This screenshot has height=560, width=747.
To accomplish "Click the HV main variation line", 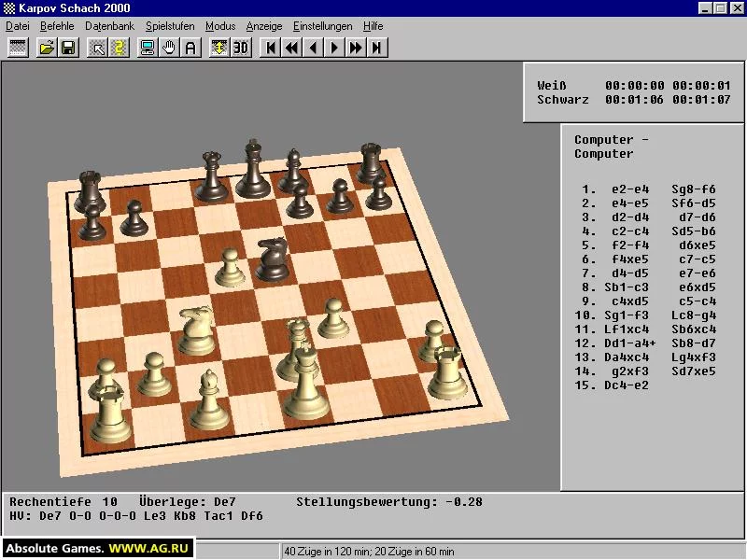I will [136, 516].
